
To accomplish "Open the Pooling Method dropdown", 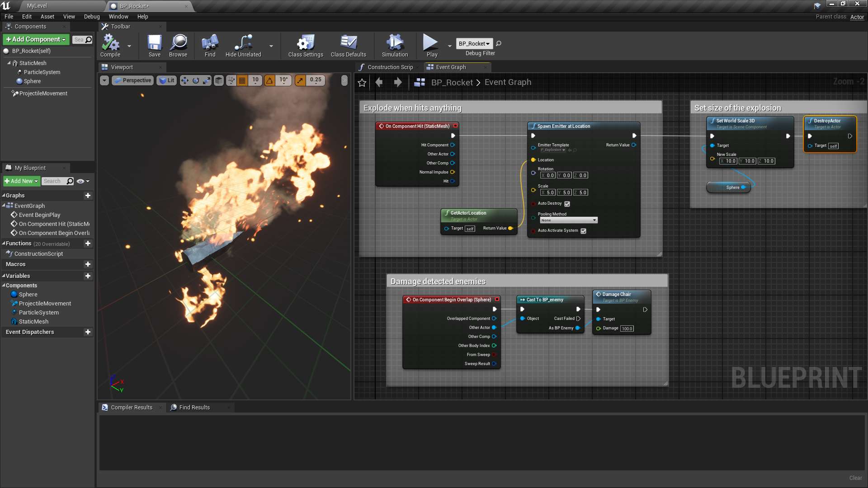I will (568, 220).
